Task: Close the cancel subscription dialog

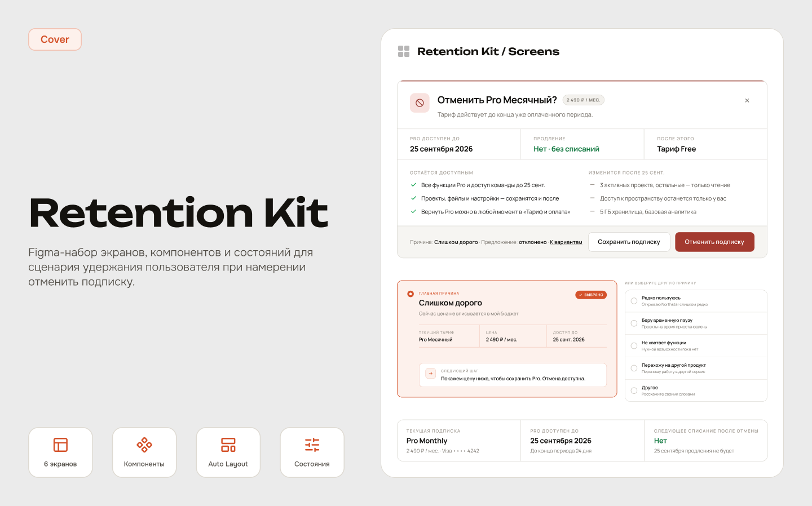Action: (747, 100)
